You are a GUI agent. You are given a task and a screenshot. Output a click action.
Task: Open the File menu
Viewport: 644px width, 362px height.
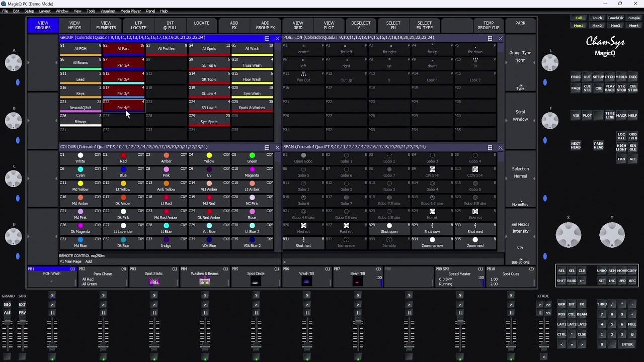pyautogui.click(x=5, y=11)
